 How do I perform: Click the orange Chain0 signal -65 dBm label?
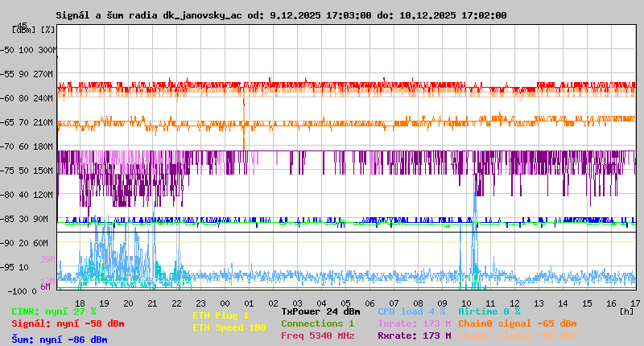point(517,323)
